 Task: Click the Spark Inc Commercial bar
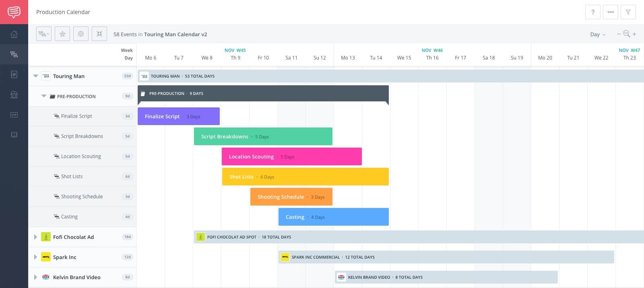[x=446, y=257]
